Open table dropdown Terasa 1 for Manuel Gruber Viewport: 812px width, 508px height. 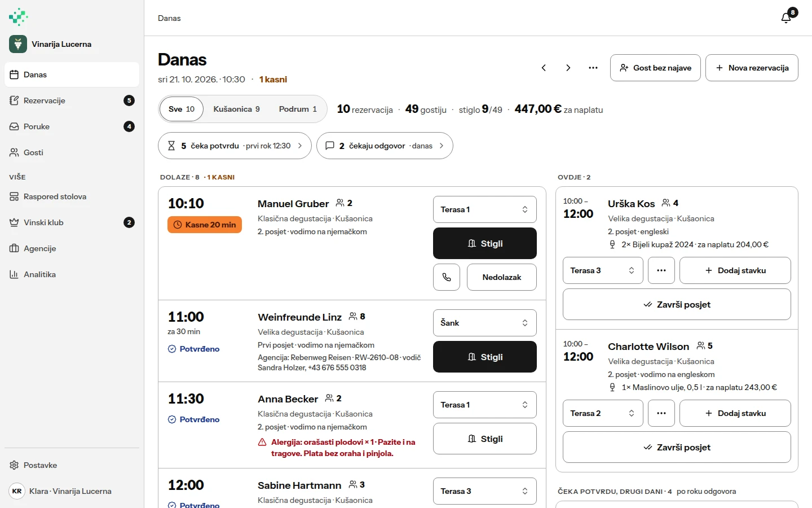coord(485,209)
